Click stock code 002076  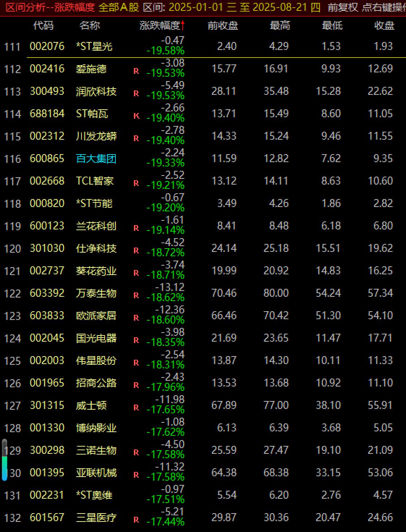coord(47,46)
